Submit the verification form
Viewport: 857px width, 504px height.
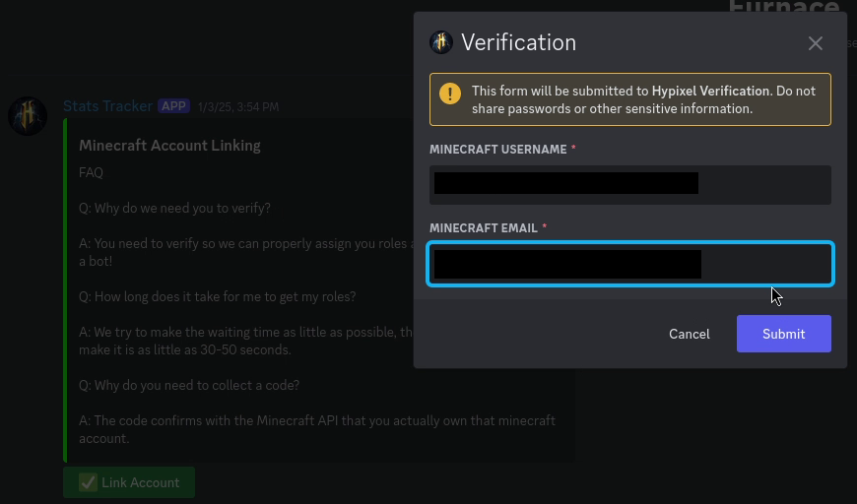tap(783, 334)
